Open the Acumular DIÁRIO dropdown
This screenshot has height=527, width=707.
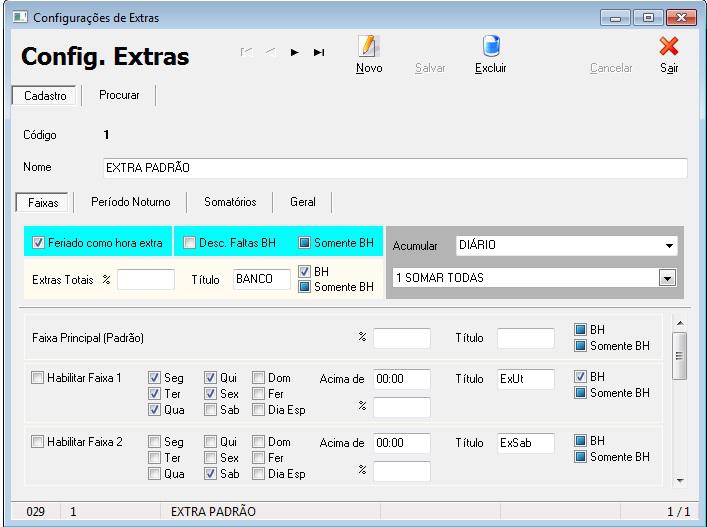click(x=668, y=244)
